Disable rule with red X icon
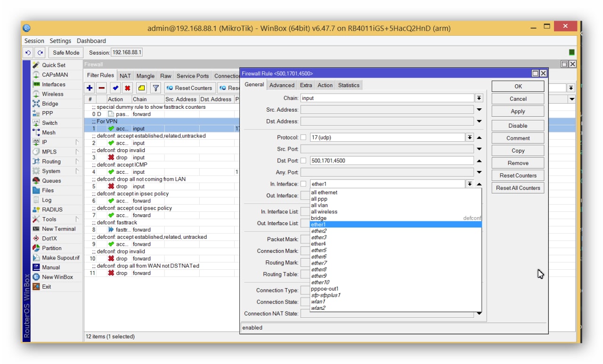The image size is (603, 364). [x=127, y=88]
